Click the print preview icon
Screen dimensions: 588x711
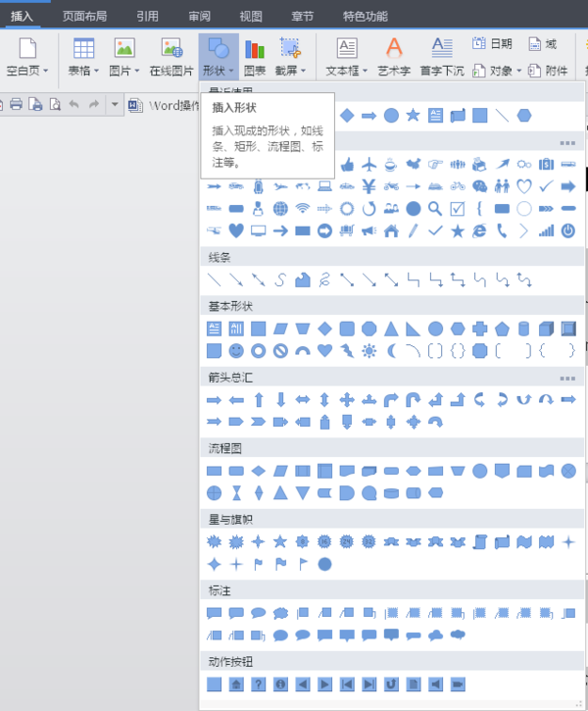point(55,104)
